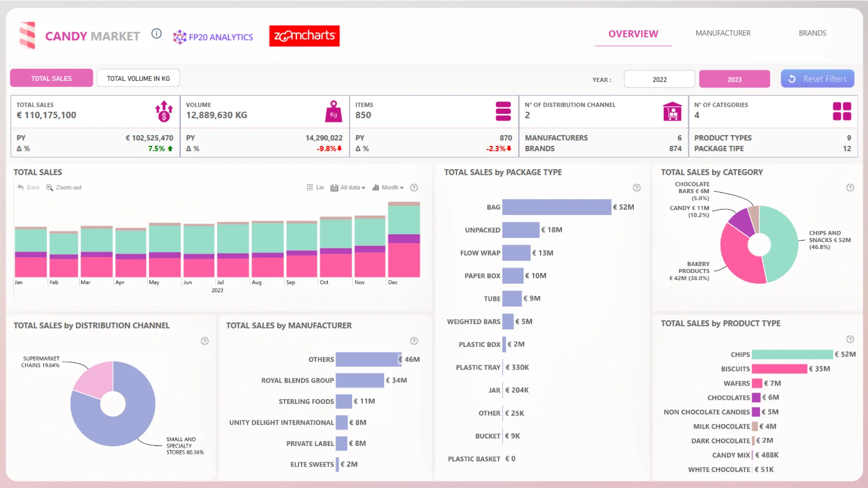Go to the Brands tab
The width and height of the screenshot is (868, 488).
812,33
